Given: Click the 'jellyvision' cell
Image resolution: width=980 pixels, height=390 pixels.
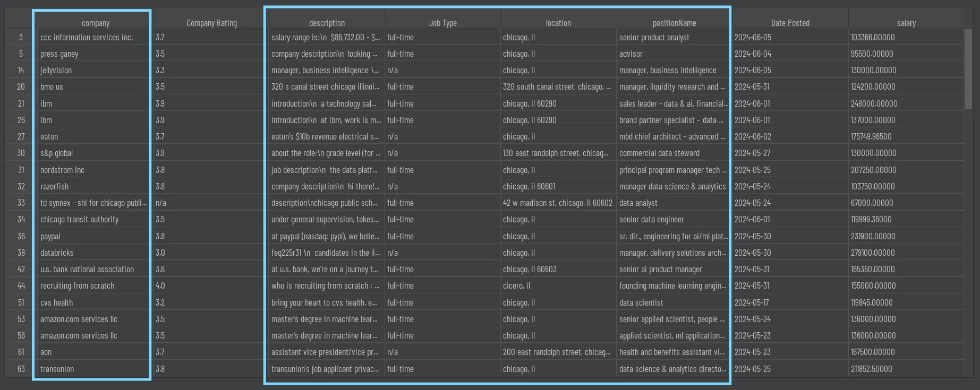Looking at the screenshot, I should click(x=95, y=70).
